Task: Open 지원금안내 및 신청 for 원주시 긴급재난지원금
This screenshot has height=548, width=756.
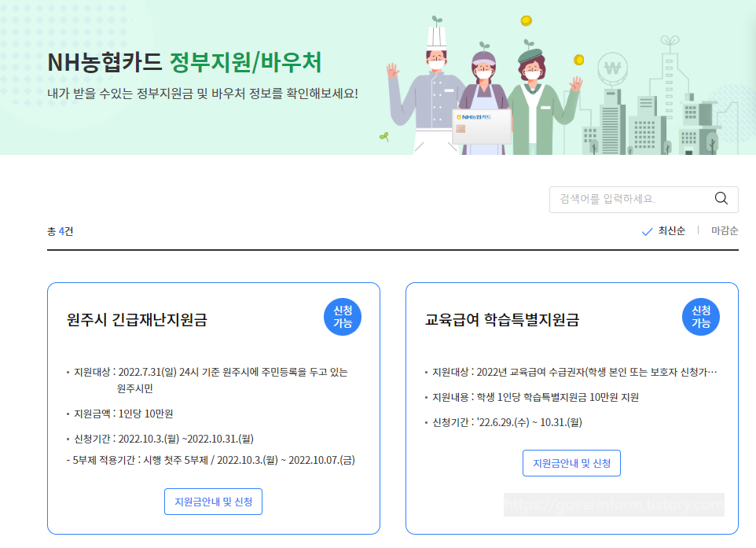Action: tap(213, 502)
